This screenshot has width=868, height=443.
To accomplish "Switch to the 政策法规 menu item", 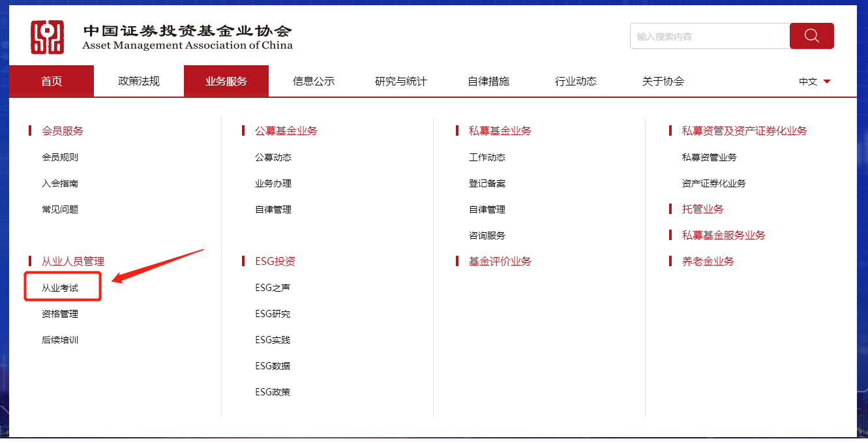I will [x=139, y=81].
